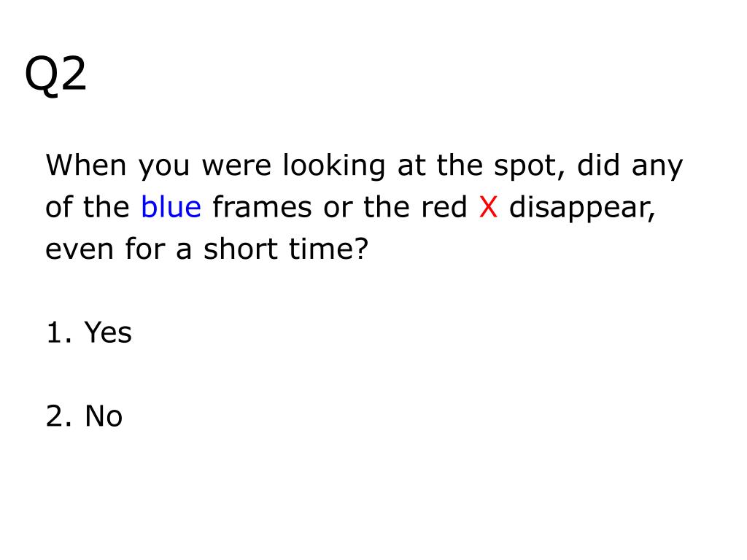Click the blue-colored word 'blue'
Screen dimensions: 747x560
point(171,207)
